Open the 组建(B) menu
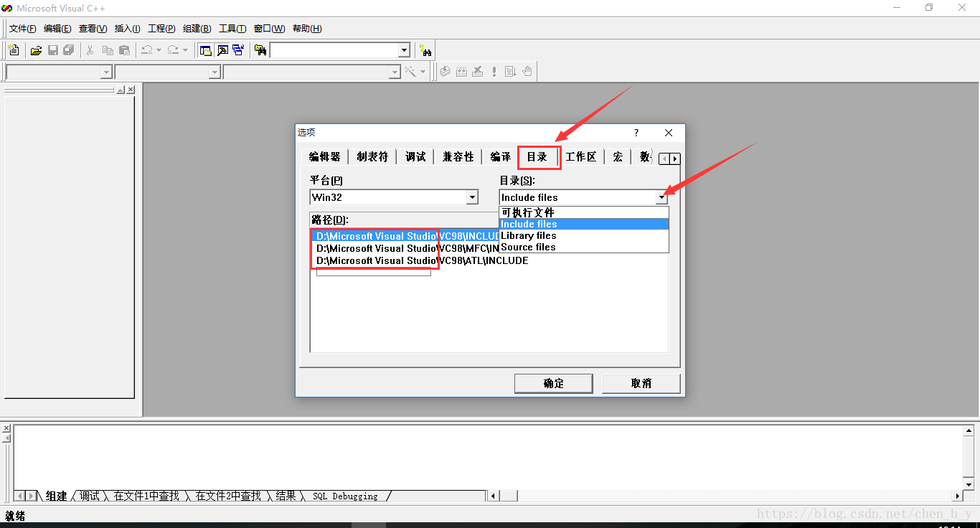Viewport: 980px width, 528px height. 197,29
